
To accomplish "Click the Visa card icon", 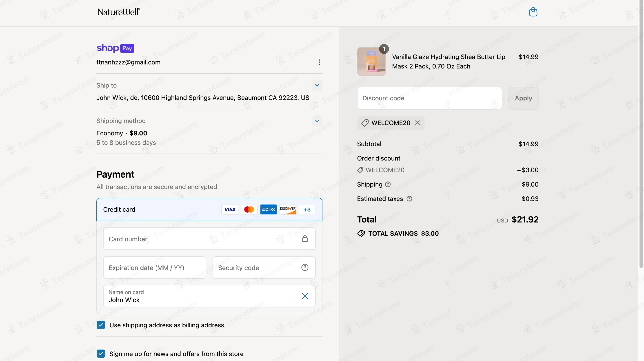I will click(x=229, y=209).
